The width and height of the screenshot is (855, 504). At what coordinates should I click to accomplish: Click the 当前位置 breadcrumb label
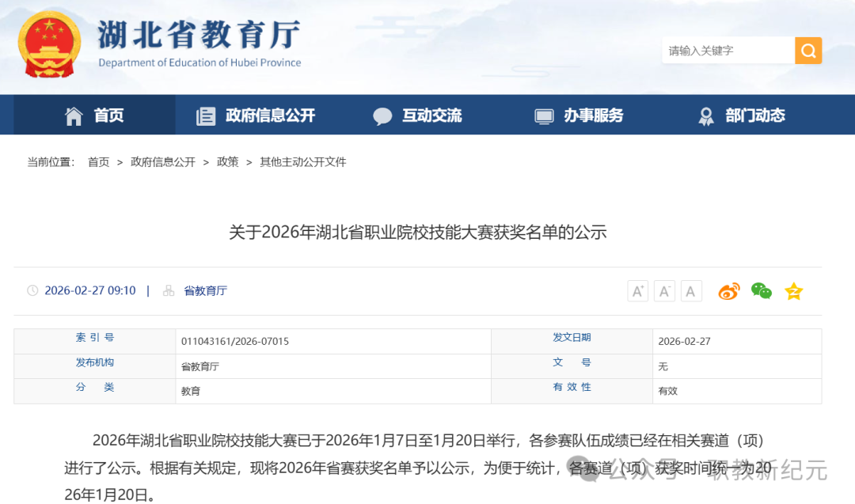click(51, 162)
